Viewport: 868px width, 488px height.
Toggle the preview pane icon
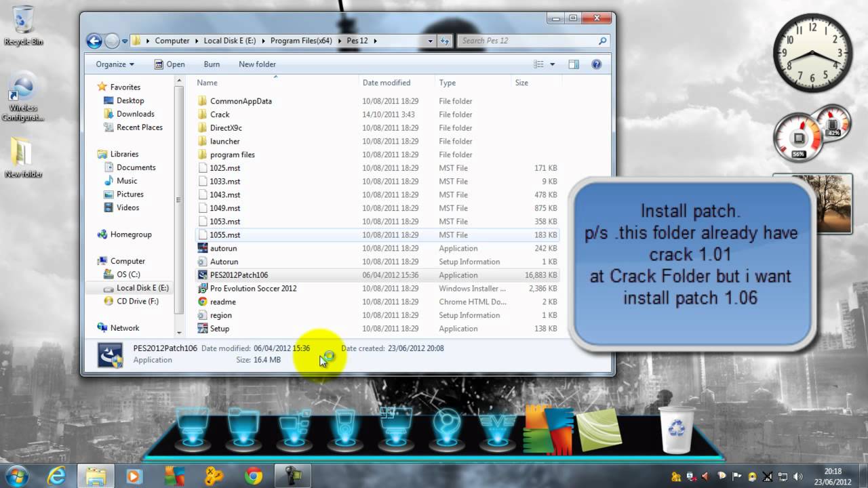click(574, 64)
